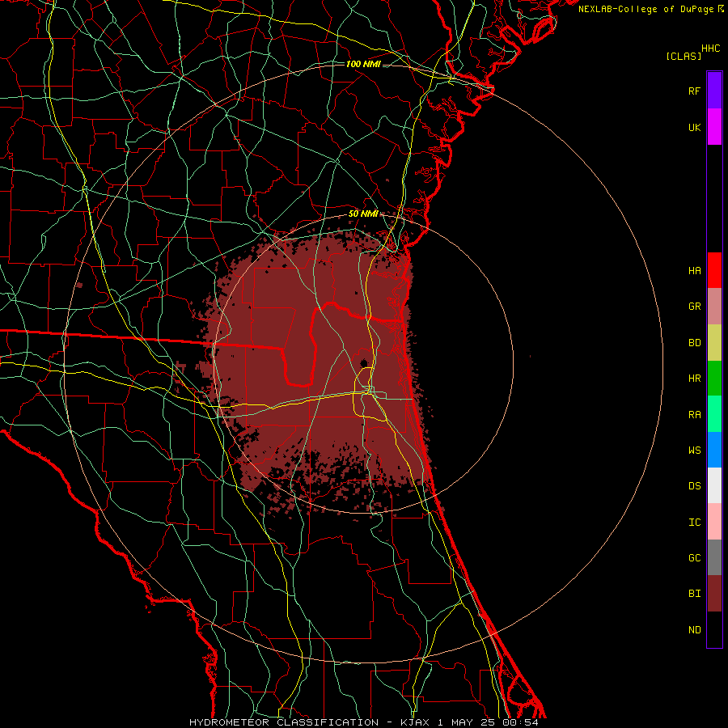Screen dimensions: 728x728
Task: Click the HYDROMETEOR CLASSIFICATION title text
Action: point(284,722)
